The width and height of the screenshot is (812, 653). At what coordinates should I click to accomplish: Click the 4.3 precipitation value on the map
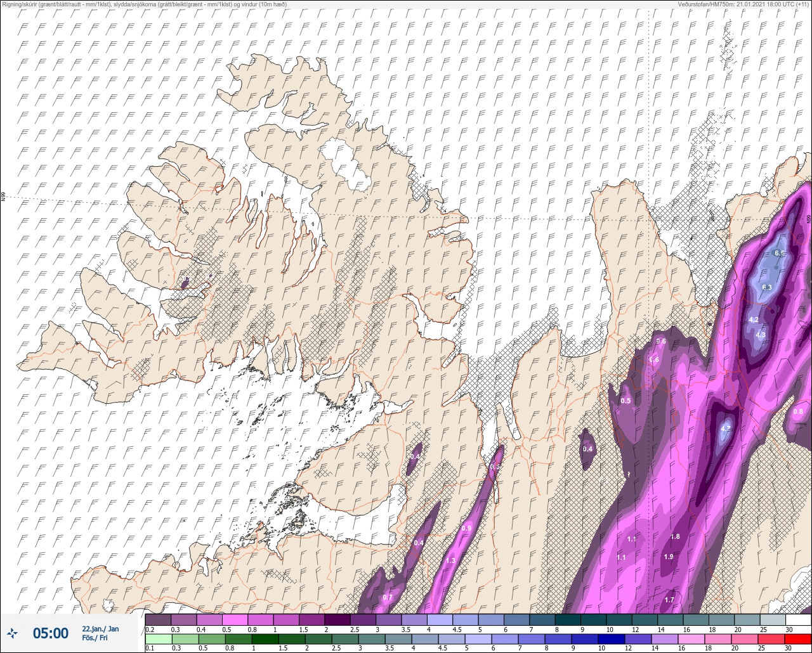tap(761, 335)
